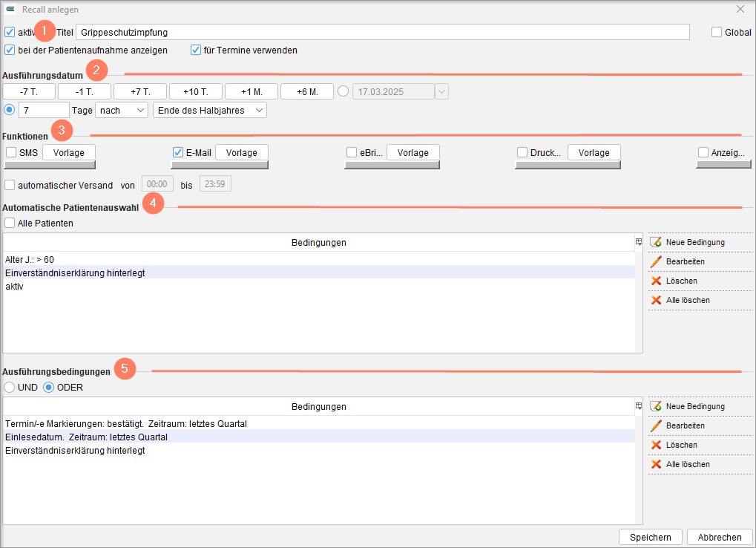This screenshot has width=756, height=548.
Task: Click Bearbeiten pencil for Ausführungsbedingungen conditions
Action: tap(677, 425)
